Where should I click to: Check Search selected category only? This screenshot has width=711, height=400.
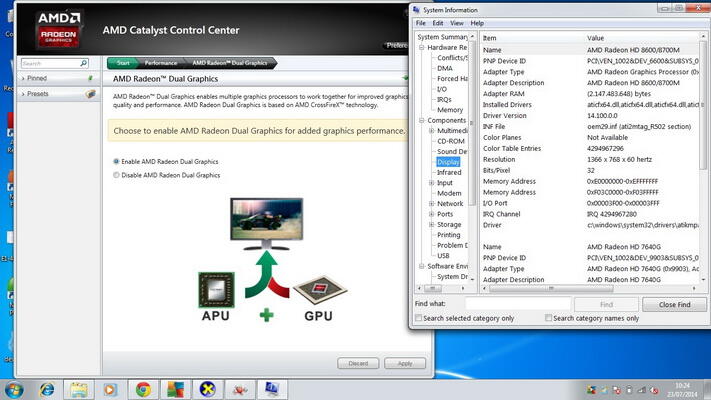click(x=419, y=318)
